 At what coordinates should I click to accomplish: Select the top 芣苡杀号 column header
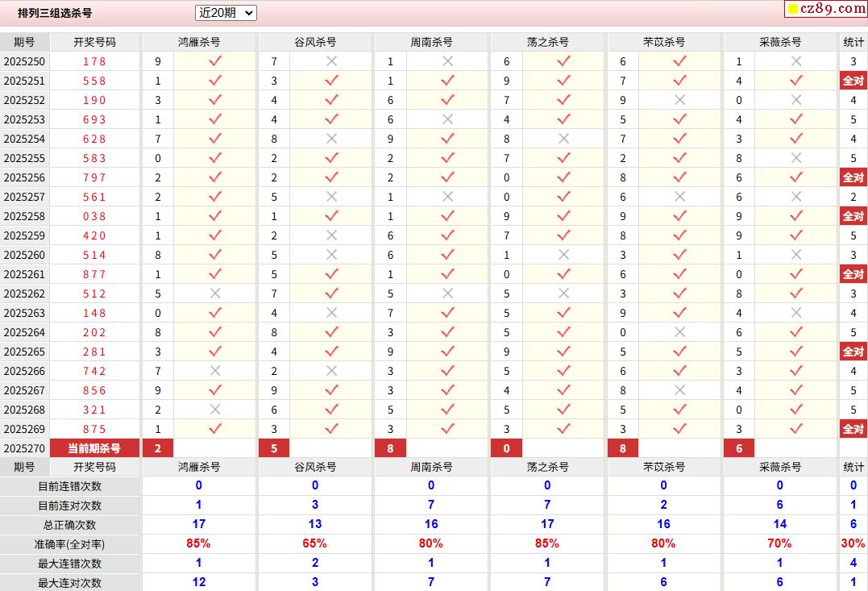pos(664,42)
